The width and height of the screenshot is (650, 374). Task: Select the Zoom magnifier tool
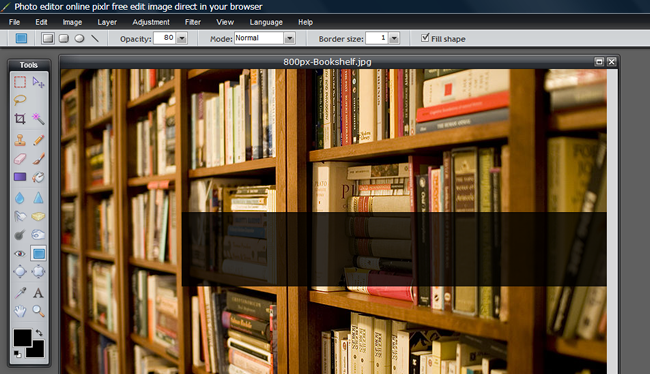38,311
